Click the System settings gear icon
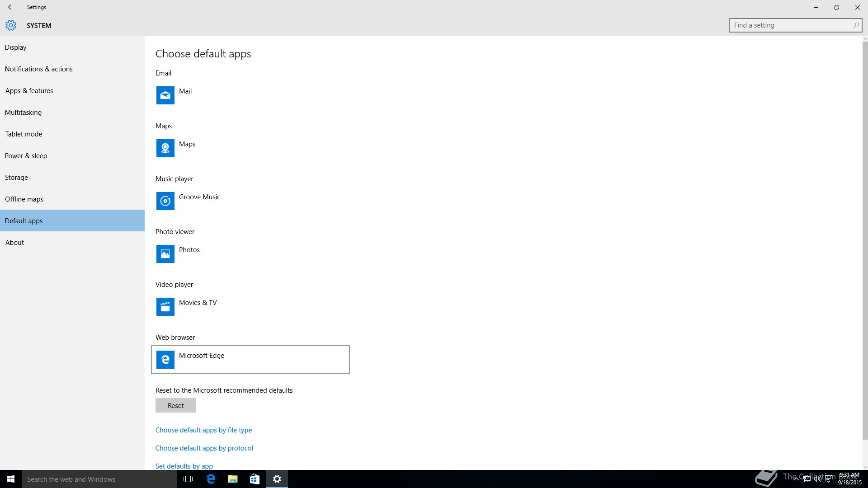 (x=11, y=25)
